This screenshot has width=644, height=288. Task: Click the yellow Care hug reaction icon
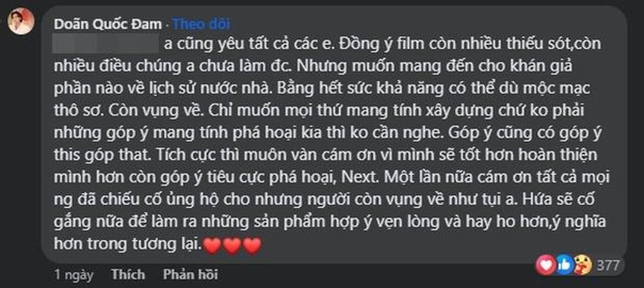point(583,265)
